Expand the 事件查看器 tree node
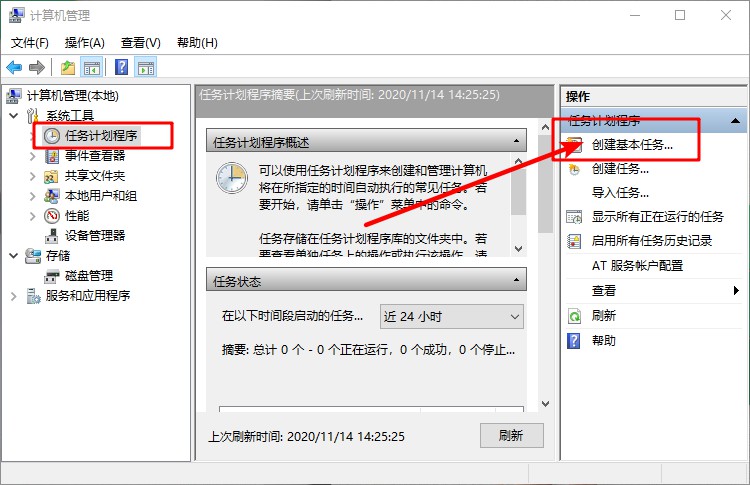 [33, 155]
